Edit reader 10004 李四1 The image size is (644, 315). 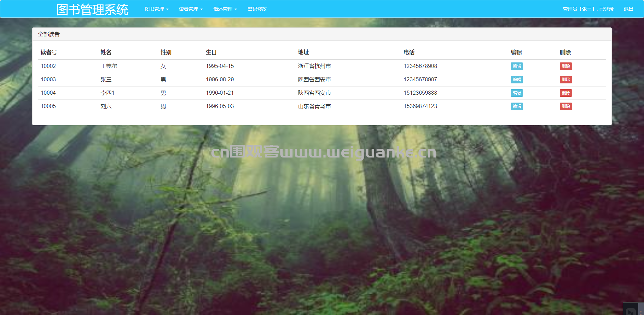point(517,93)
